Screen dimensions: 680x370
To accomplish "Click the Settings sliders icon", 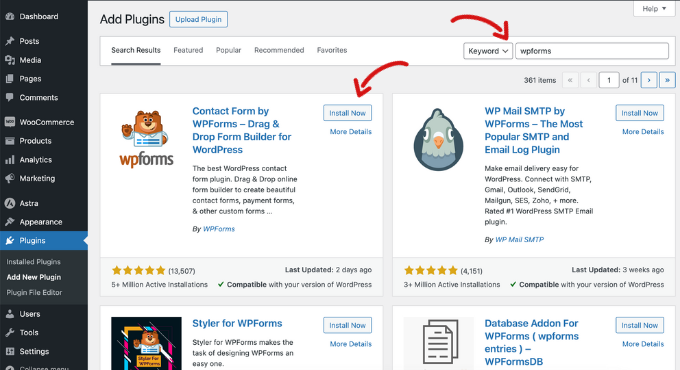I will pos(10,351).
